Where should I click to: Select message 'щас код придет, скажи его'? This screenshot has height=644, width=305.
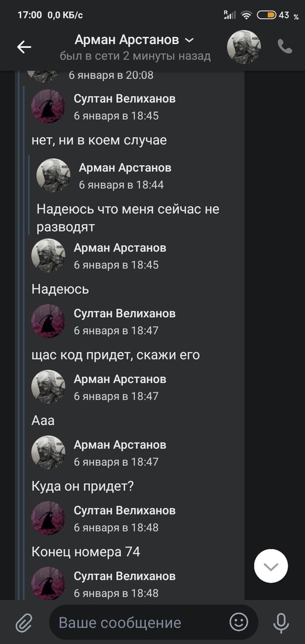(116, 354)
